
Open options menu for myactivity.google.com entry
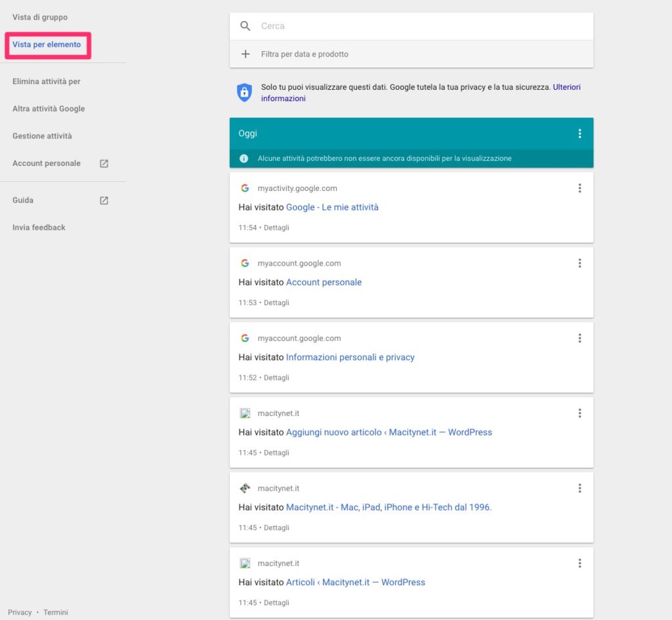[579, 188]
